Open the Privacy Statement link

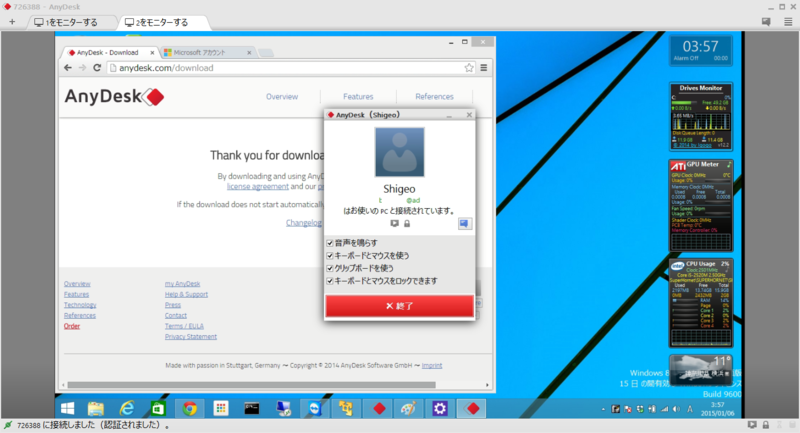191,337
